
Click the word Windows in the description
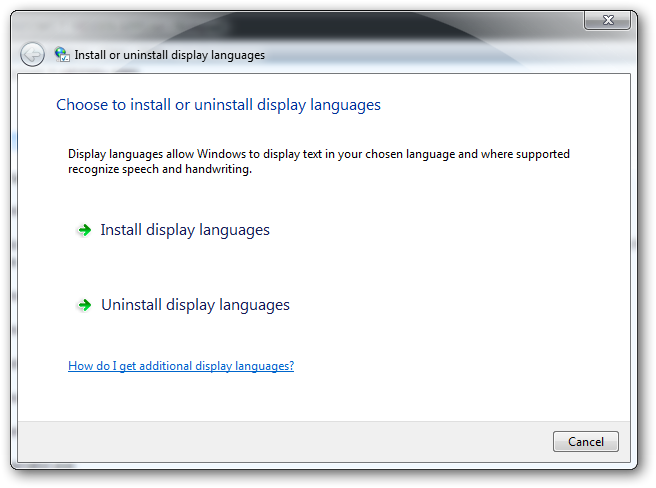pyautogui.click(x=221, y=154)
